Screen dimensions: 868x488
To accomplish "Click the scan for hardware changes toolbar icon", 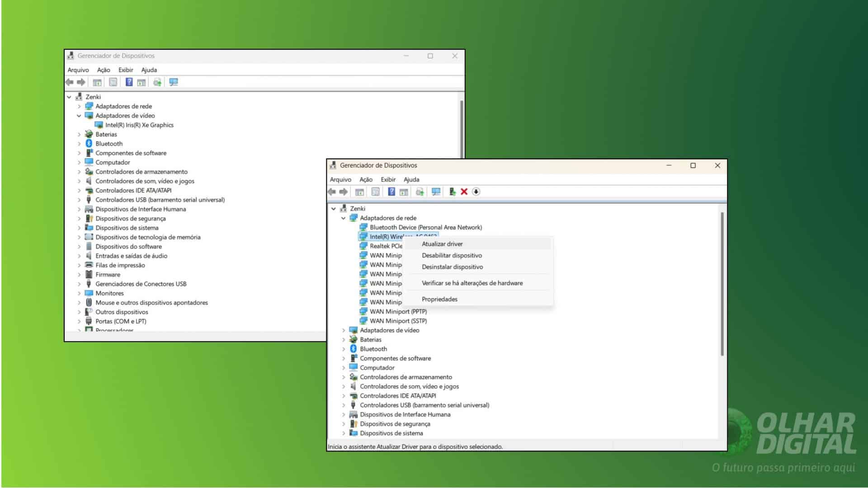I will tap(420, 192).
